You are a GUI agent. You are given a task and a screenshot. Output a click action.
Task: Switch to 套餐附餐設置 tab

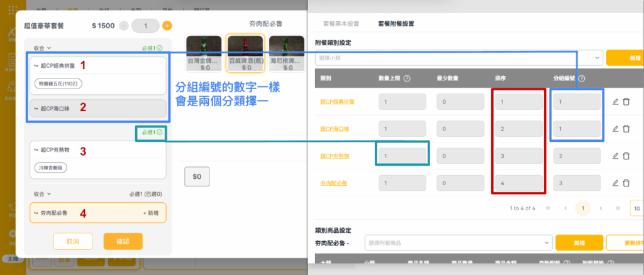point(396,24)
